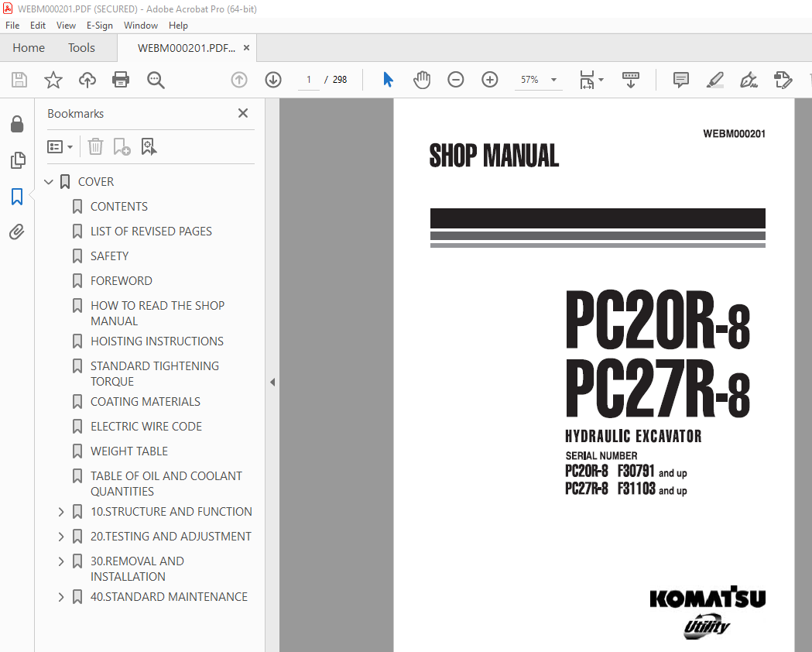The height and width of the screenshot is (652, 812).
Task: Add new bookmark icon
Action: tap(122, 146)
